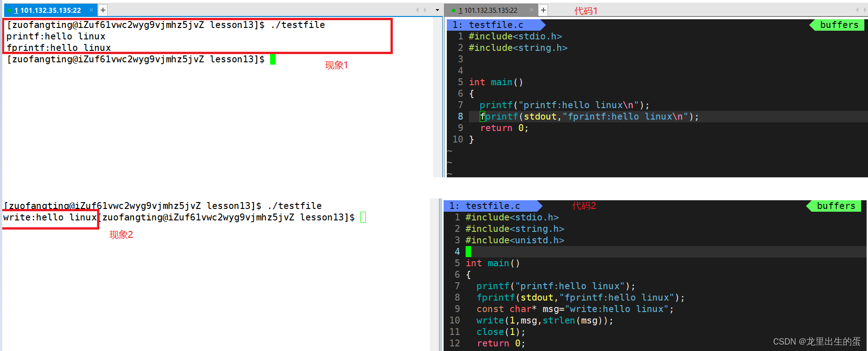Close the left terminal's 101.132.35.135:22 session tab
The height and width of the screenshot is (351, 868).
(91, 10)
